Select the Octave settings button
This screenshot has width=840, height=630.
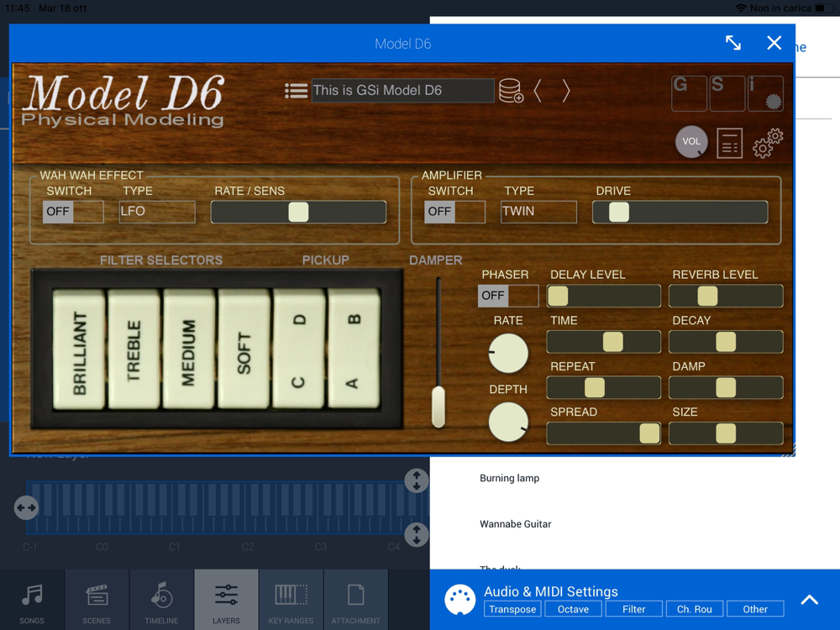tap(573, 609)
